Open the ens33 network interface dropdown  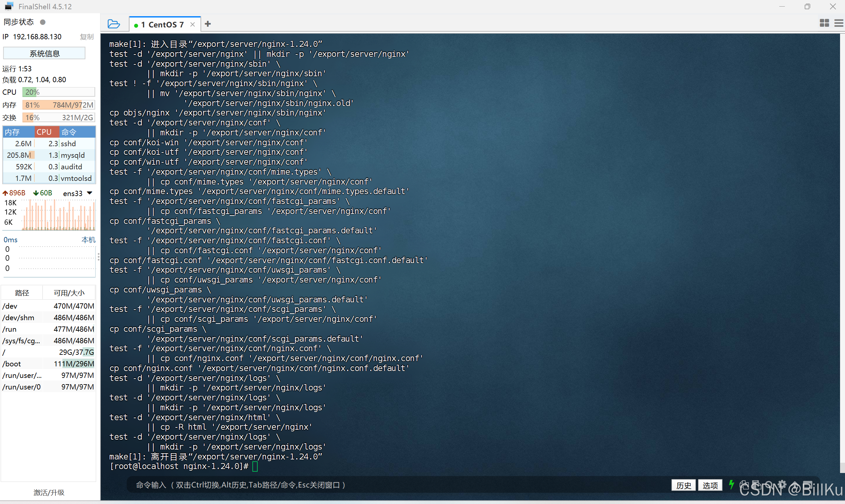78,193
